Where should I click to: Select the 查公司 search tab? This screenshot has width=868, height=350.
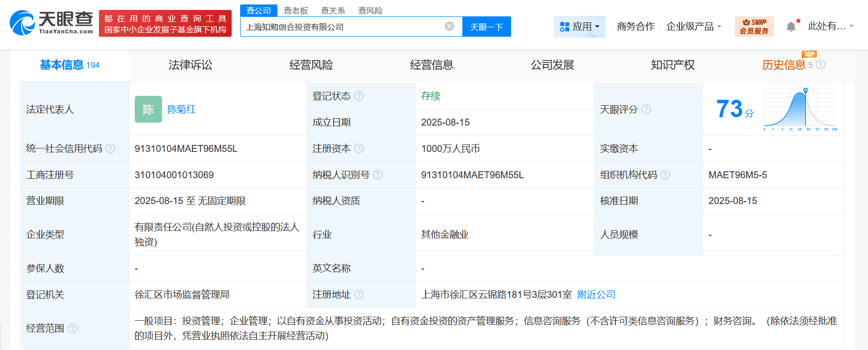coord(259,10)
